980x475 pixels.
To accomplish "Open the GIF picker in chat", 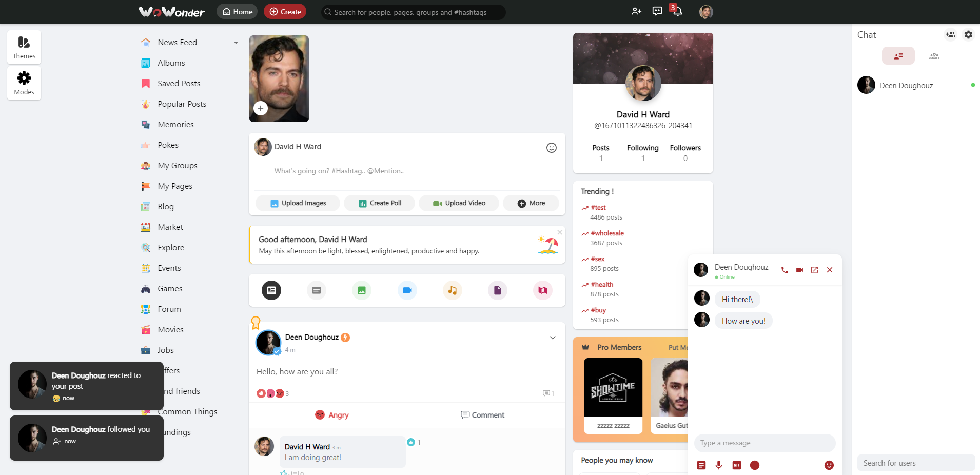I will (737, 465).
